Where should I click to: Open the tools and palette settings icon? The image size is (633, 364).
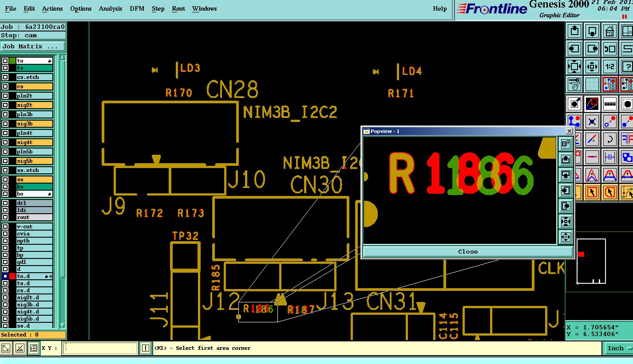click(x=574, y=84)
